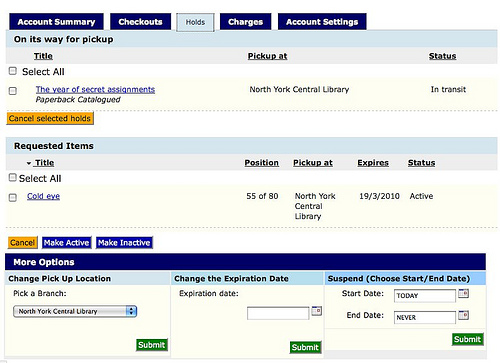Click Make Inactive button

124,242
